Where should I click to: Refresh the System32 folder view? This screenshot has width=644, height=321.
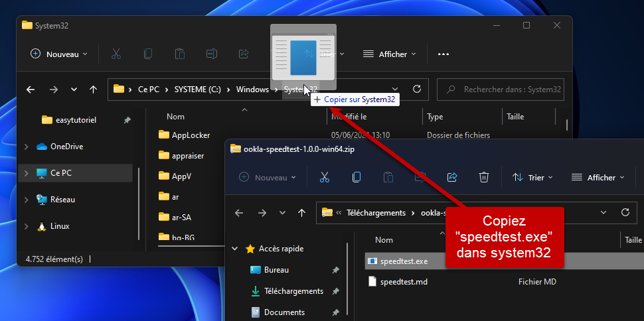pyautogui.click(x=417, y=89)
